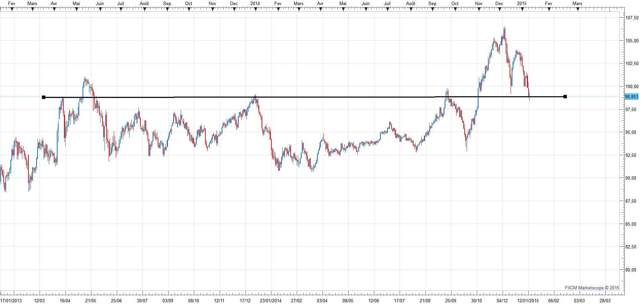
Task: Click the 17/12 date on the bottom axis
Action: pos(245,301)
